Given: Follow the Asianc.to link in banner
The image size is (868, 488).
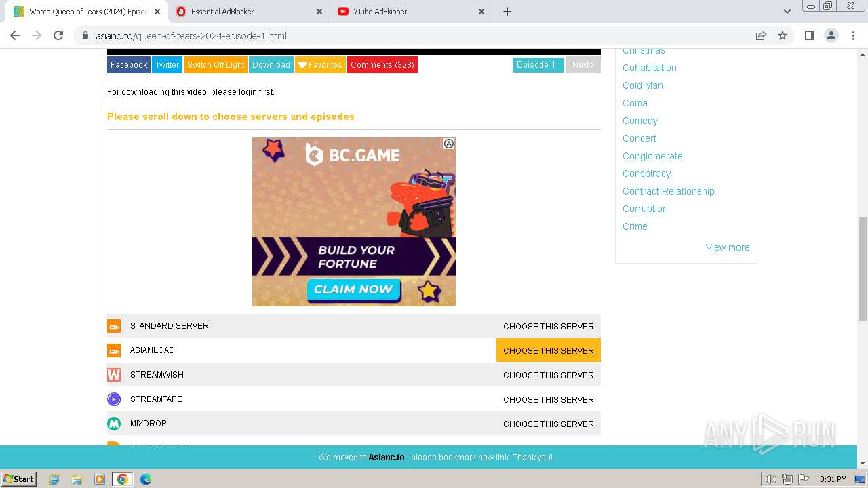Looking at the screenshot, I should [x=387, y=457].
